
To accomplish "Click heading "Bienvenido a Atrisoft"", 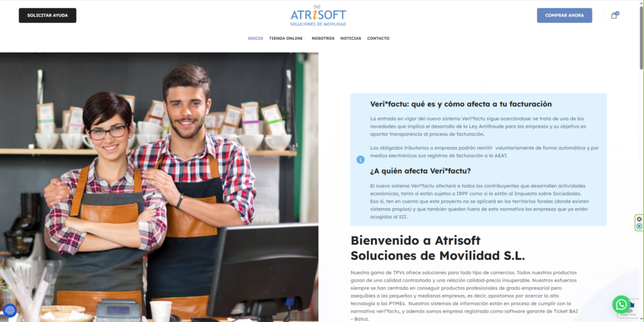I will (x=415, y=240).
